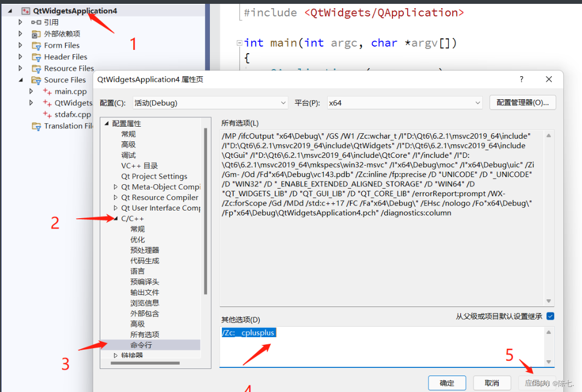Select 命令行 under C/C++
This screenshot has height=392, width=582.
click(x=141, y=345)
